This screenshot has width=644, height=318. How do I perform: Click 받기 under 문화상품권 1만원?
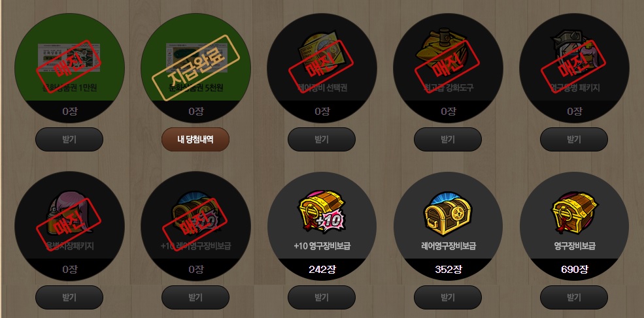click(69, 140)
